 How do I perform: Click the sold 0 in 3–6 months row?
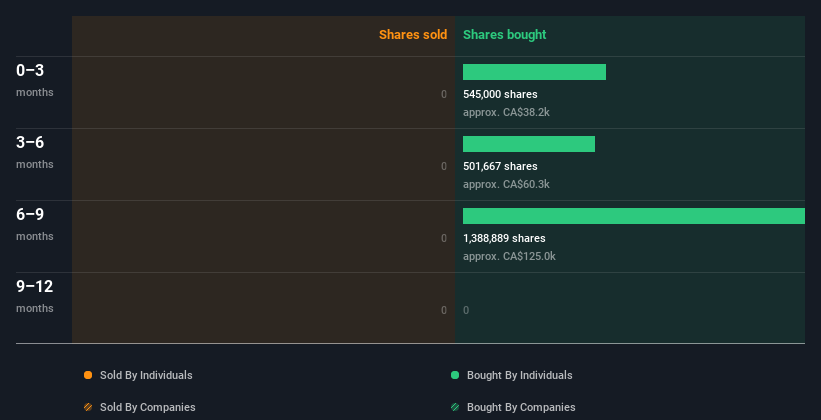pyautogui.click(x=444, y=166)
